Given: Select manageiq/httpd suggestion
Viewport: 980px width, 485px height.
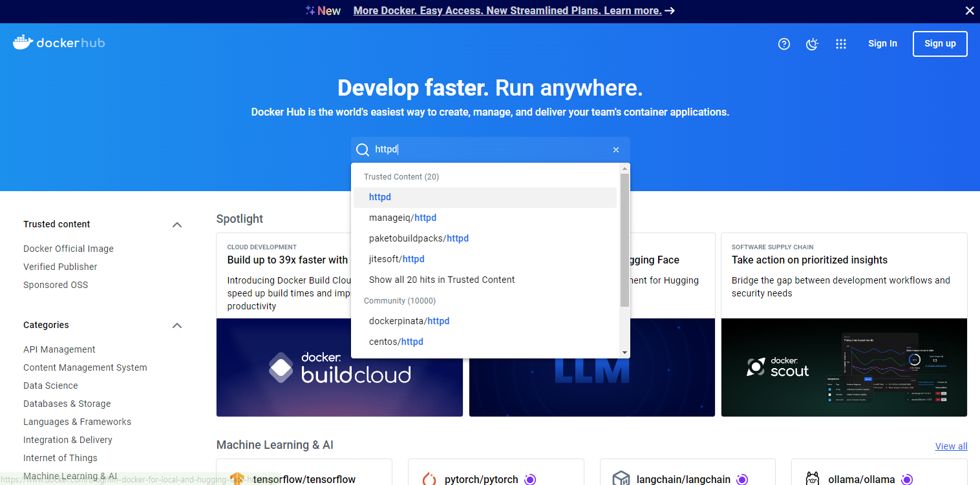Looking at the screenshot, I should pyautogui.click(x=485, y=218).
